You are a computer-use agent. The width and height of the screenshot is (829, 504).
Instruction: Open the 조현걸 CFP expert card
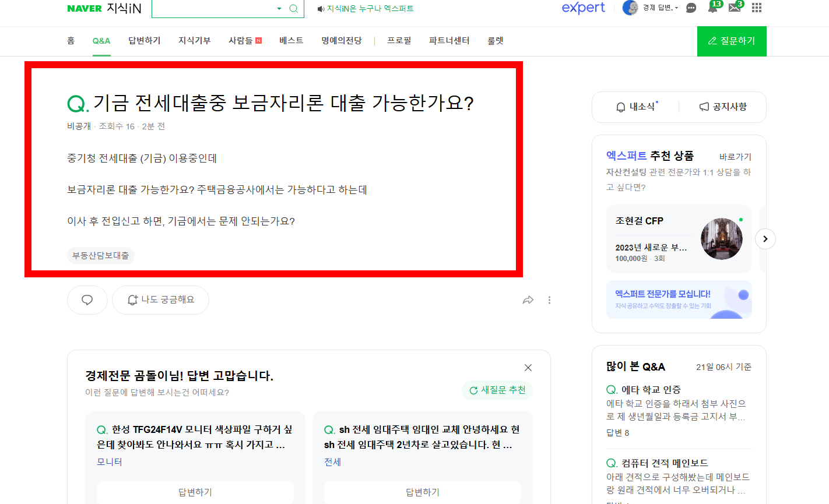679,239
